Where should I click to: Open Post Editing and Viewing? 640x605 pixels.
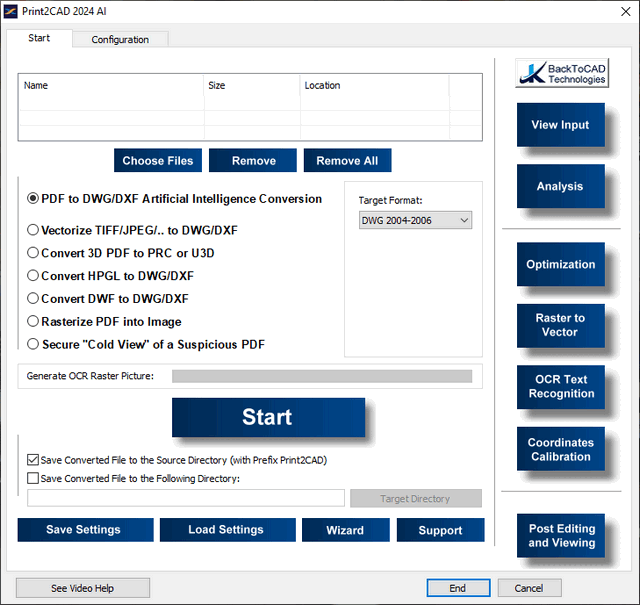pos(560,536)
